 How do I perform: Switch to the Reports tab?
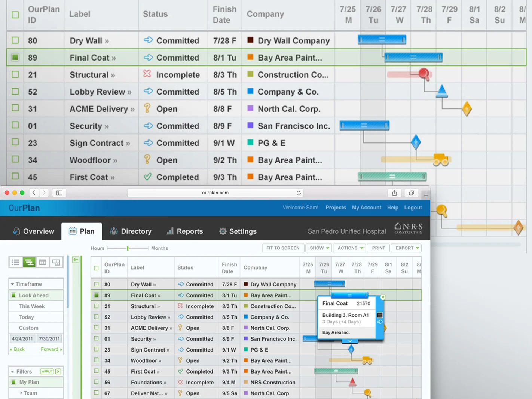[x=184, y=231]
